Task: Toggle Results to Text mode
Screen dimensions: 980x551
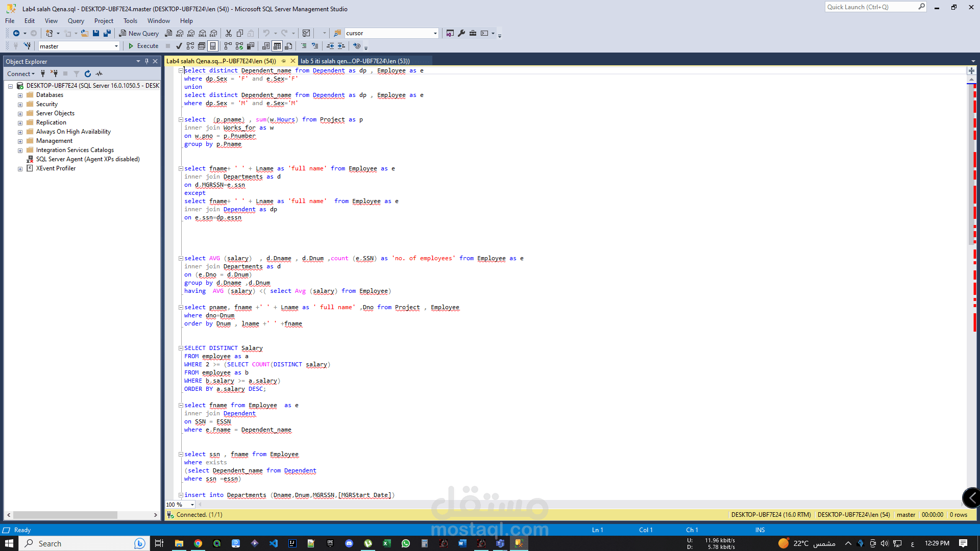Action: point(266,46)
